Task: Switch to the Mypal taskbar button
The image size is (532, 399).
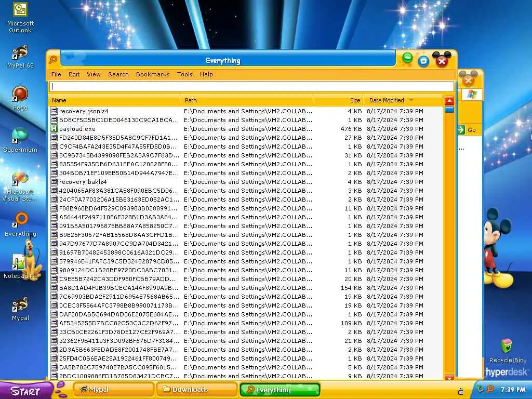Action: pos(113,390)
